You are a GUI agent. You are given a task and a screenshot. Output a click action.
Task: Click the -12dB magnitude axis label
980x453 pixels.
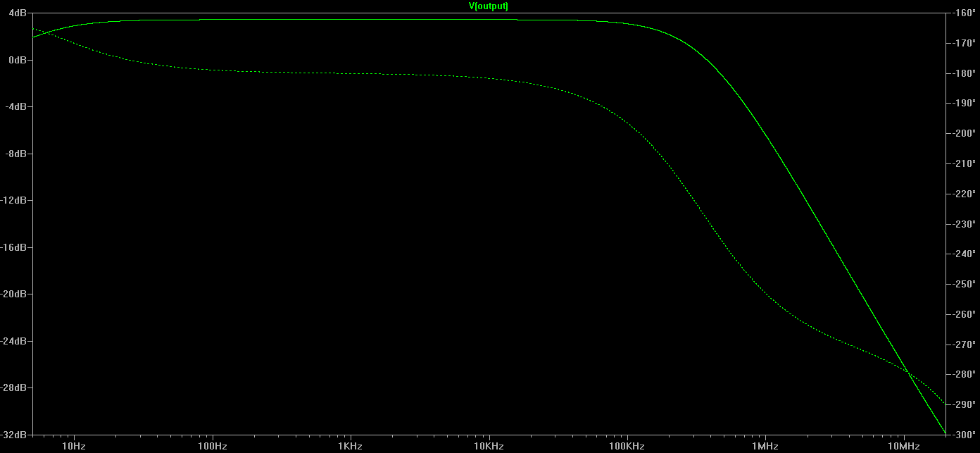coord(14,201)
